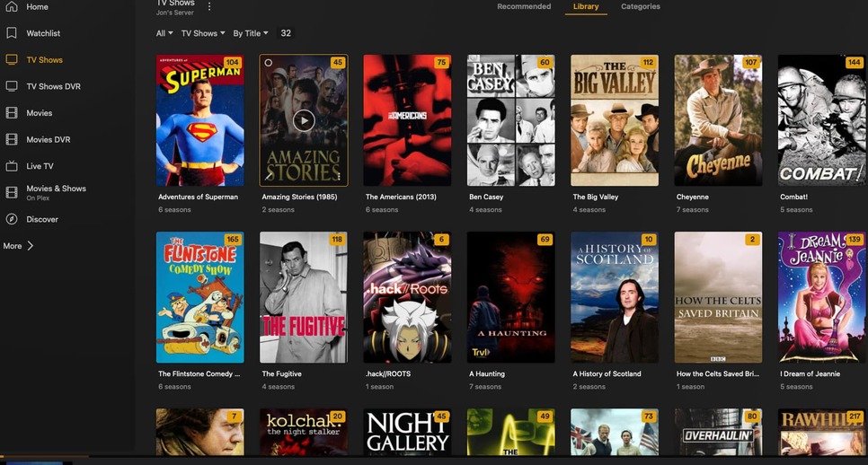Open How the Celts Saved Bri... title
Screen dimensions: 868x465
[718, 373]
